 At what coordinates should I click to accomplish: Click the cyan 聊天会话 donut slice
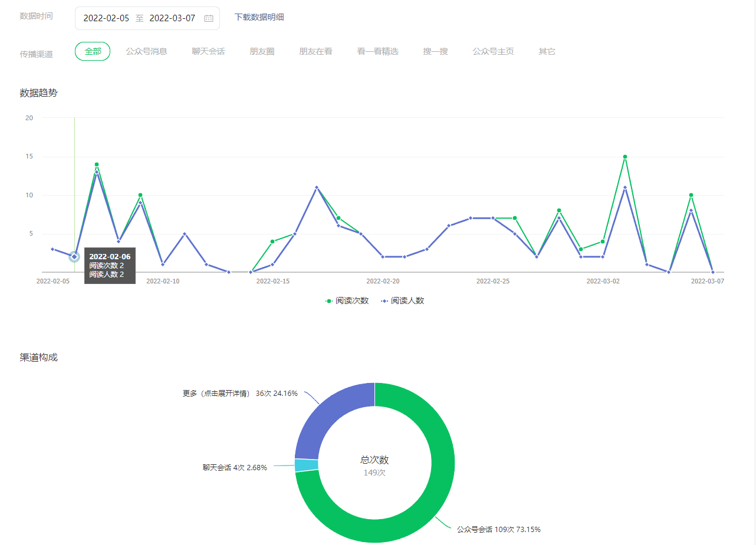[307, 465]
